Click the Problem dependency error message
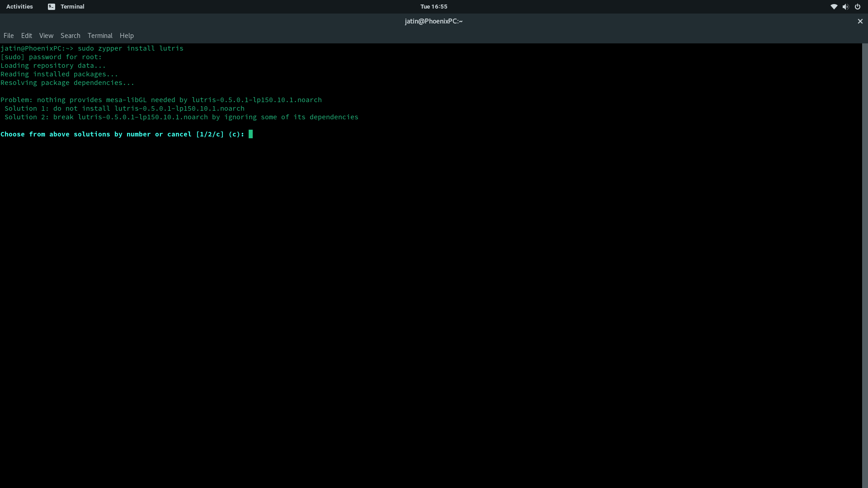The height and width of the screenshot is (488, 868). point(161,100)
